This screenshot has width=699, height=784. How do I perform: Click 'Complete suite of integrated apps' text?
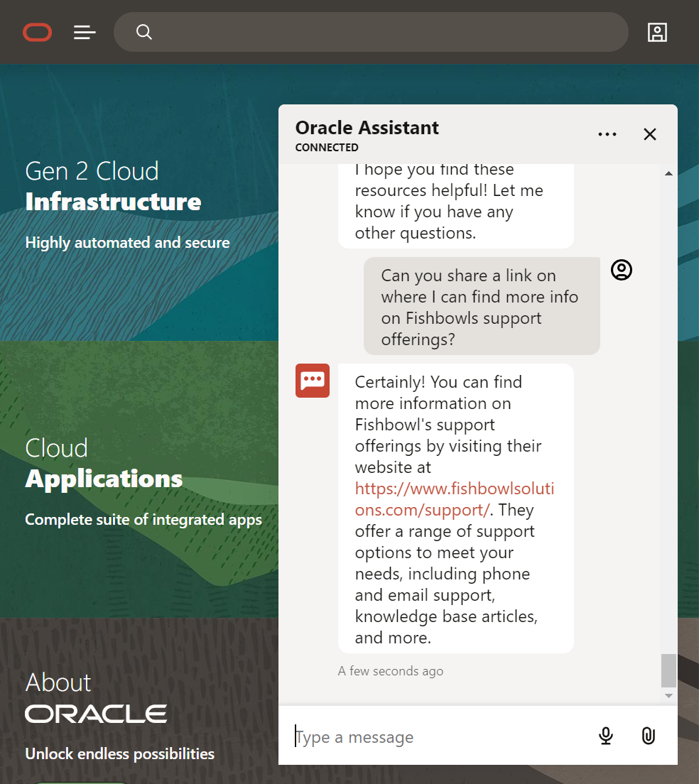click(x=143, y=520)
